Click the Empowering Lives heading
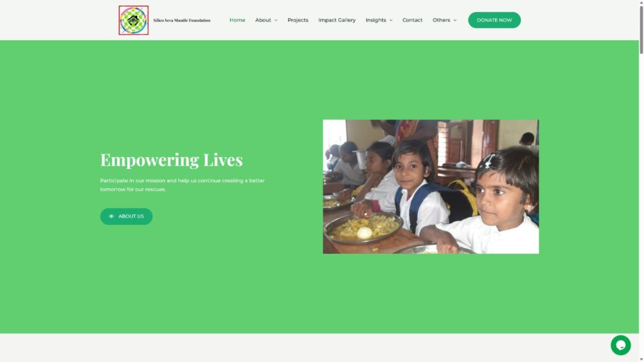Screen dimensions: 644x362 click(x=171, y=160)
